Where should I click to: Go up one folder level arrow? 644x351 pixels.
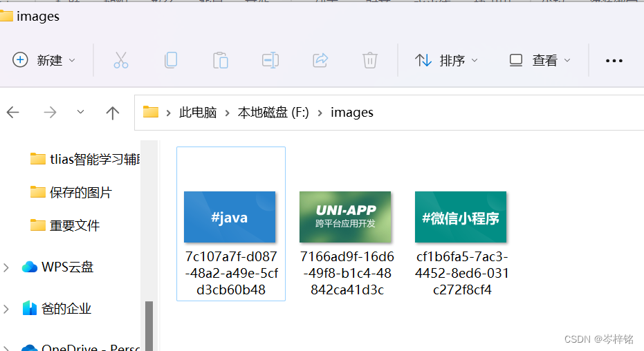pyautogui.click(x=113, y=113)
